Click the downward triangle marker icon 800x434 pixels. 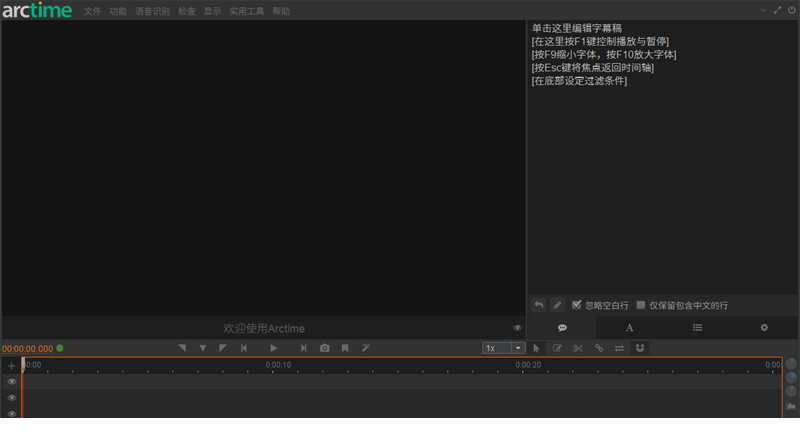pos(203,348)
